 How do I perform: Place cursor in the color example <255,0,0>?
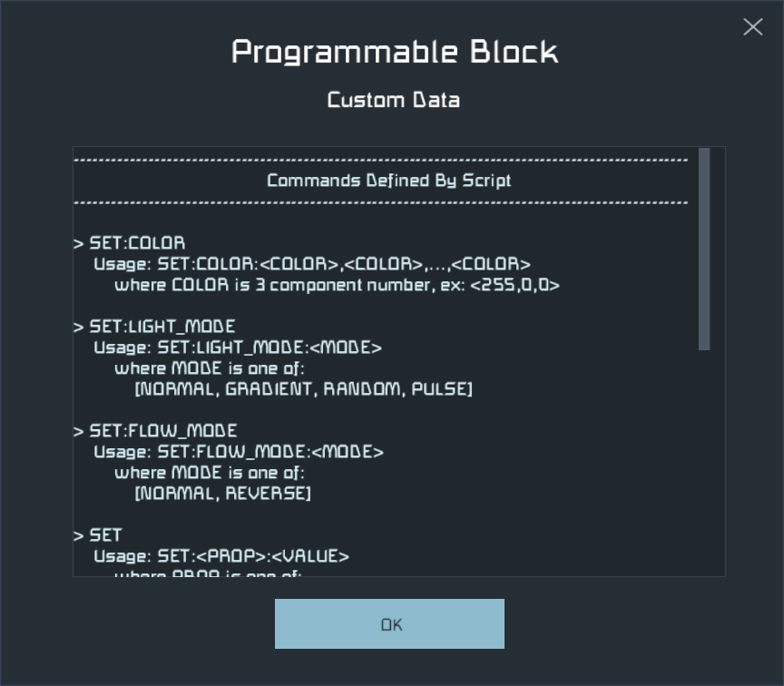tap(515, 285)
